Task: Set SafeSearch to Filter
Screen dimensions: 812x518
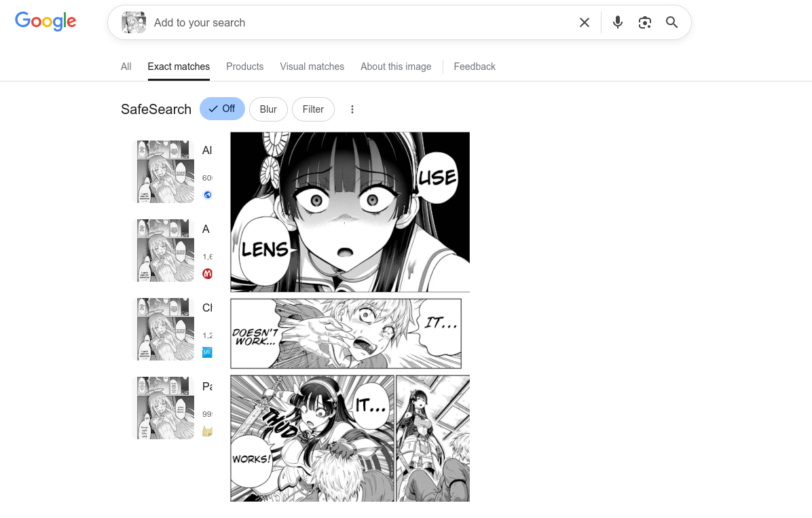Action: click(x=313, y=109)
